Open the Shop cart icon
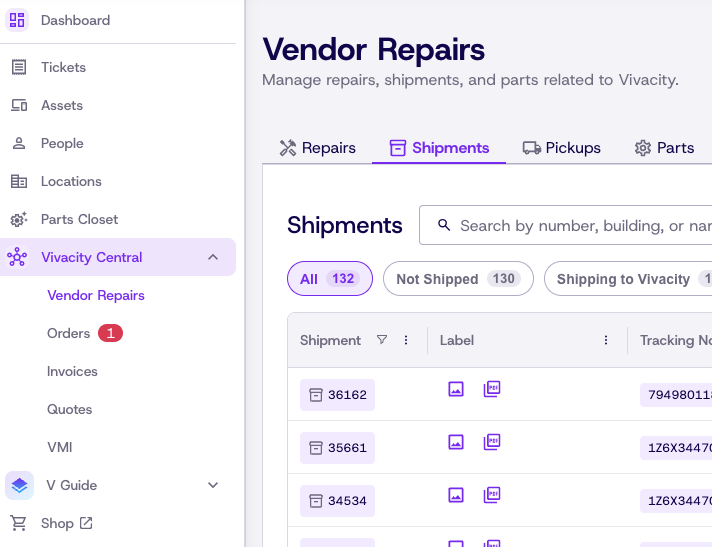712x547 pixels. tap(19, 523)
